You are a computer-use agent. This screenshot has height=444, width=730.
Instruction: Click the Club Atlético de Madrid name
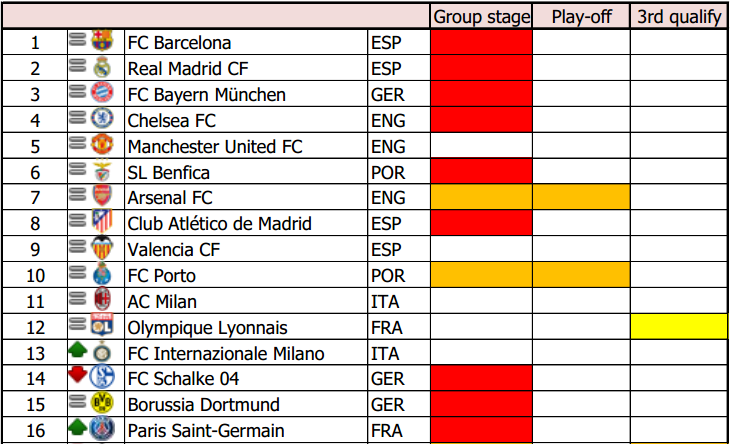pyautogui.click(x=220, y=223)
